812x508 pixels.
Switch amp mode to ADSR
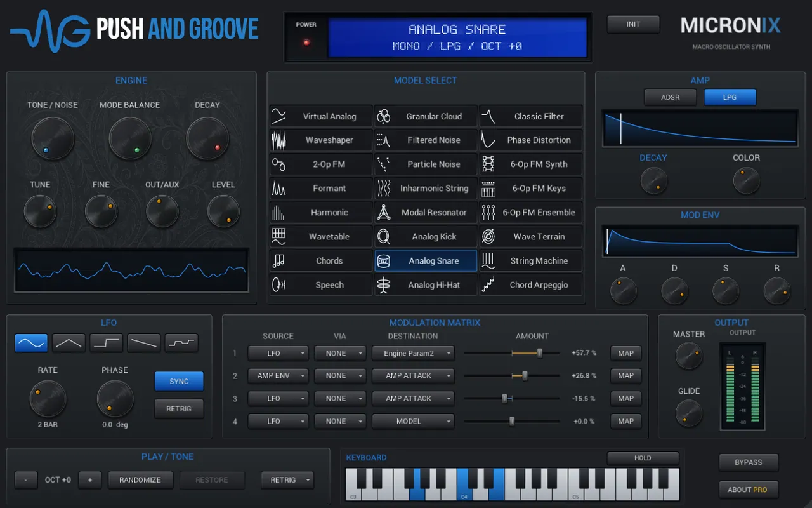tap(670, 97)
